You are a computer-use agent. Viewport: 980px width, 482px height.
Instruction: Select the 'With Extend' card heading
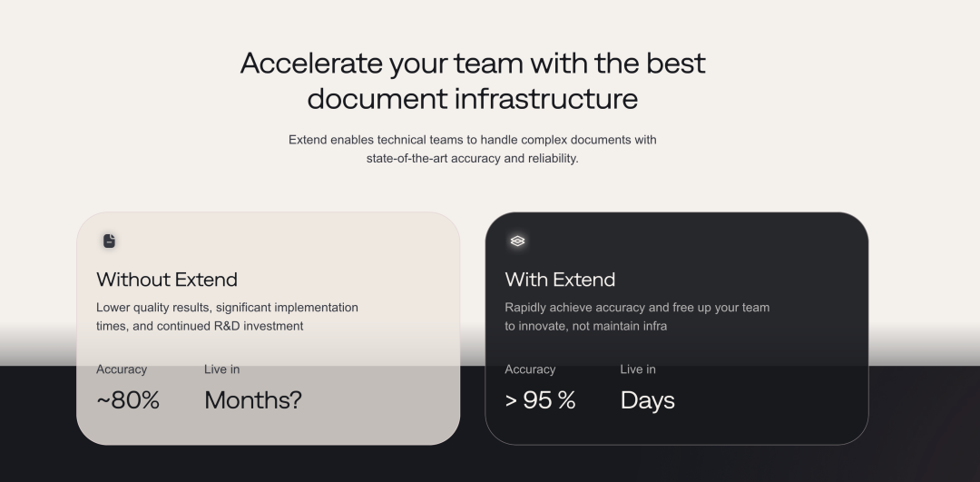560,280
